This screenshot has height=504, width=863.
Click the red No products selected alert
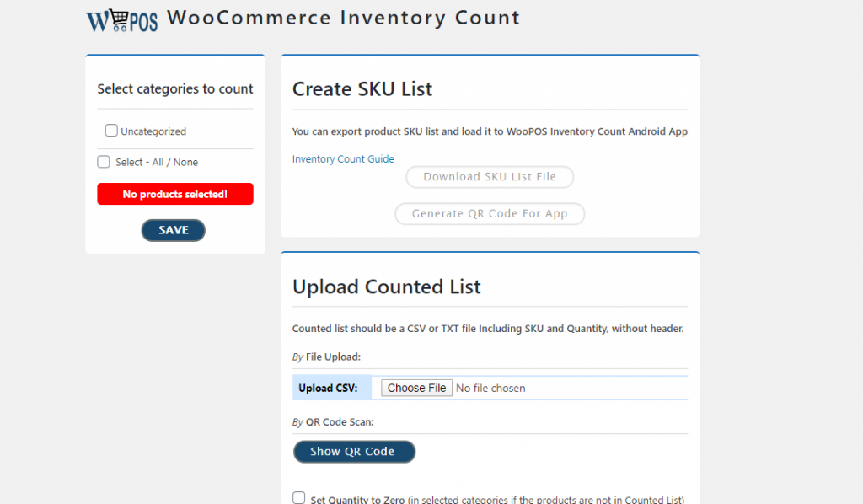(175, 195)
